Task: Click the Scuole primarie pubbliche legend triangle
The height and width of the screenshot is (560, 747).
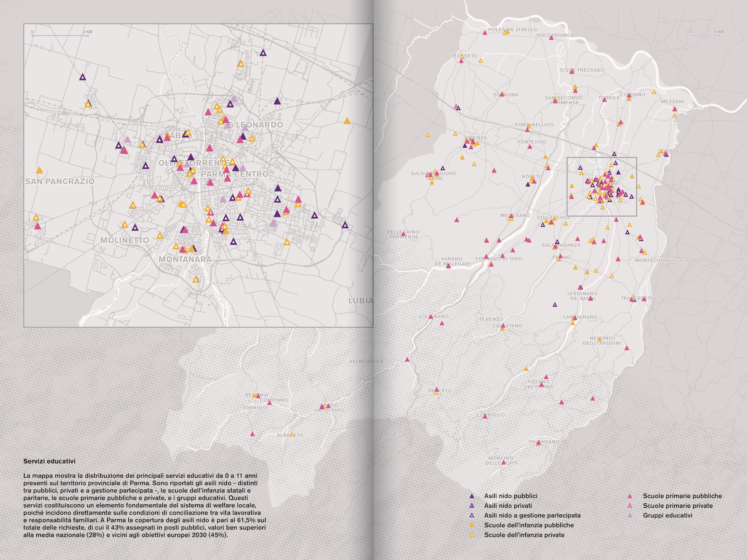Action: [x=630, y=496]
